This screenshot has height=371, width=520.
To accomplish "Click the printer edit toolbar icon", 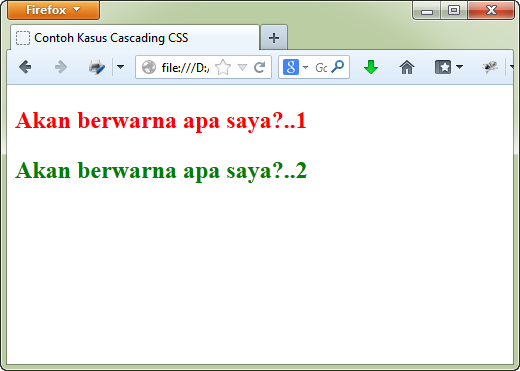I will [x=97, y=67].
